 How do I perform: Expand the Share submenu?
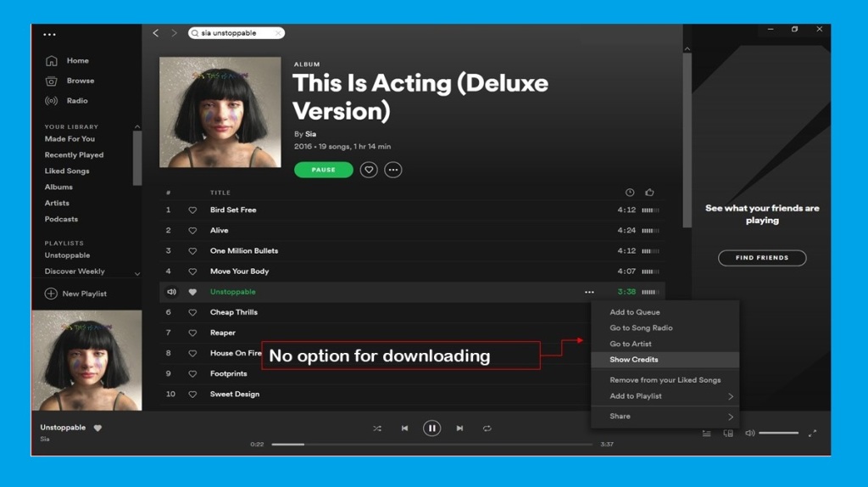(665, 416)
